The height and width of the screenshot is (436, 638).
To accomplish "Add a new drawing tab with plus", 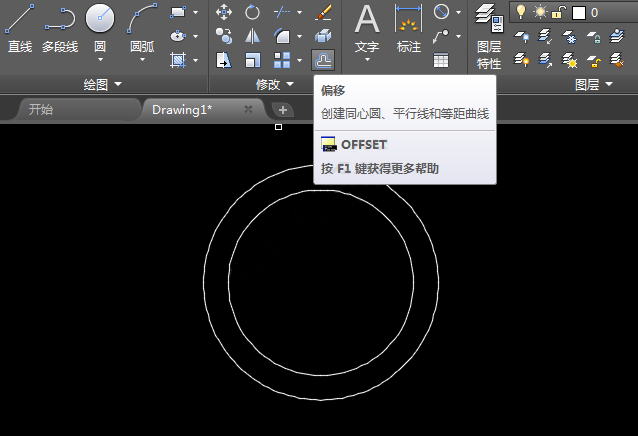I will 283,110.
